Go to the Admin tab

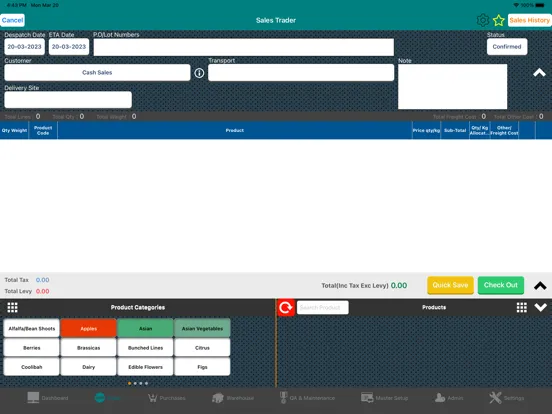(449, 398)
